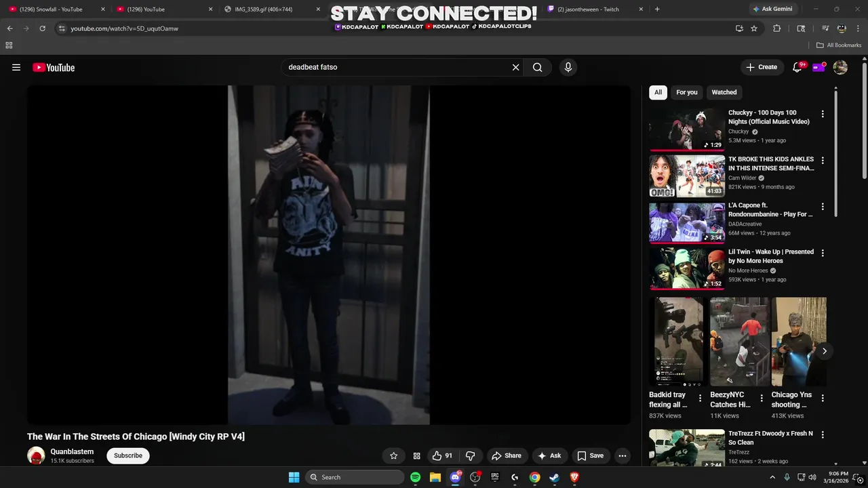The image size is (868, 488).
Task: Open the L'A Capone Play For thumbnail
Action: 687,222
